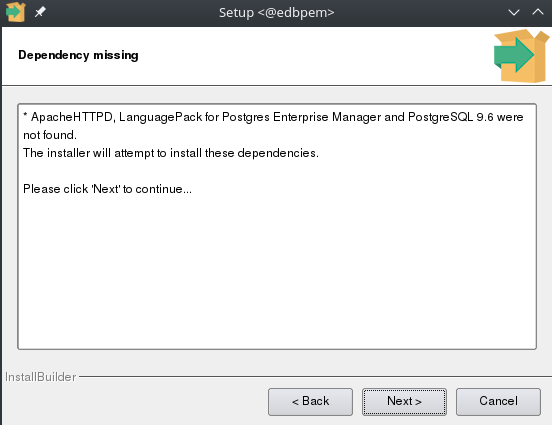This screenshot has height=425, width=552.
Task: Place cursor on 'The installer will attempt' line
Action: coord(171,153)
